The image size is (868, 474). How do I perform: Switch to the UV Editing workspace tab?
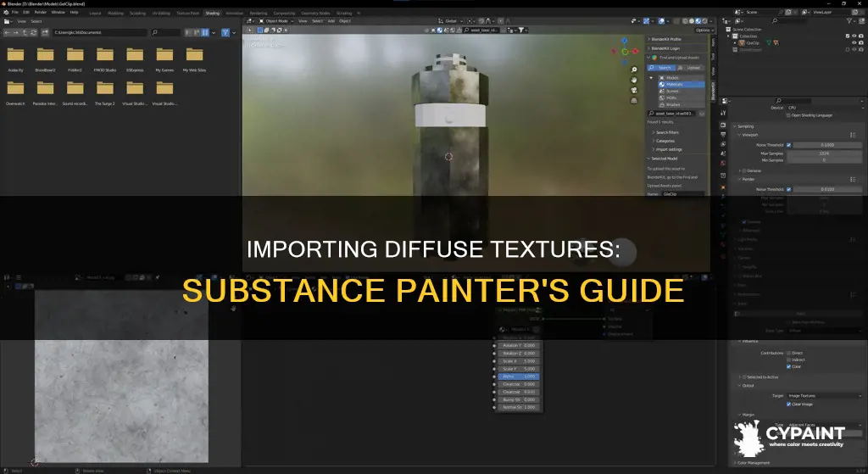pos(161,14)
